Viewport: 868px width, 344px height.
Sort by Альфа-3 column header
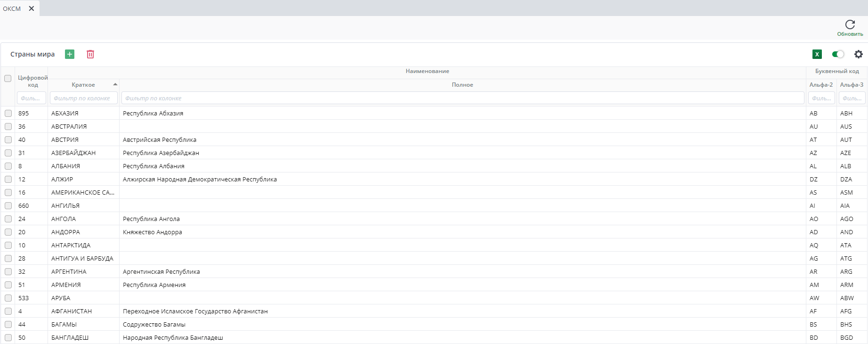(852, 85)
